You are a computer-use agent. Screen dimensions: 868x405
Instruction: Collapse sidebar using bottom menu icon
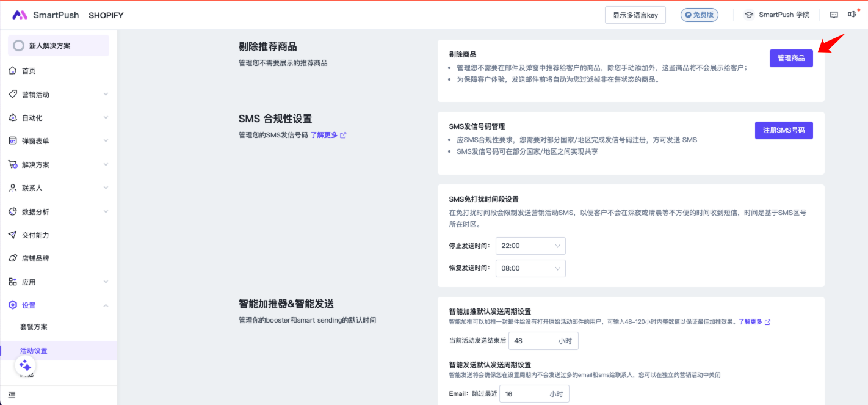pos(12,395)
